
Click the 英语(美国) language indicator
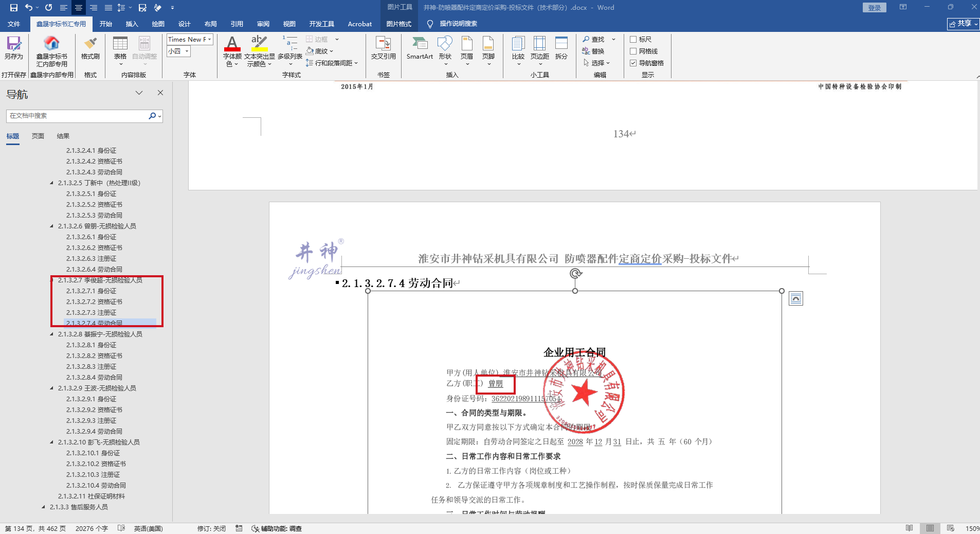click(x=148, y=528)
